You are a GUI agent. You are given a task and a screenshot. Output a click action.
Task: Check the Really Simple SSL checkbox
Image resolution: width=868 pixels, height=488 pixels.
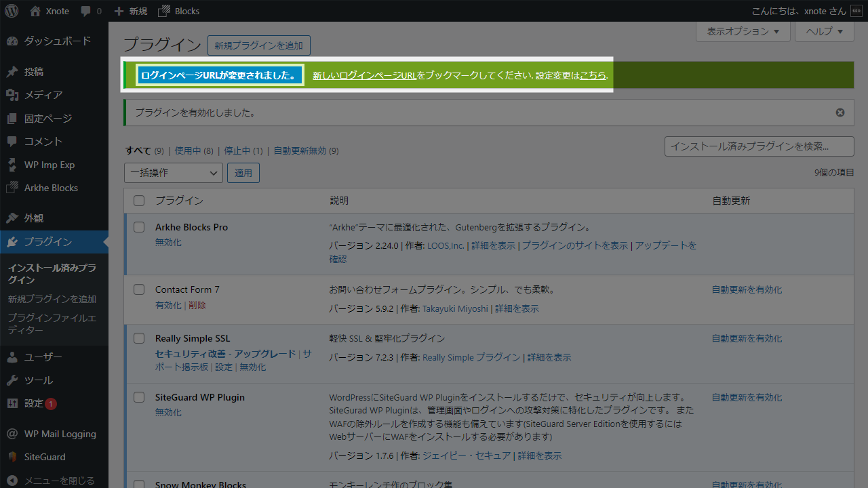point(139,338)
